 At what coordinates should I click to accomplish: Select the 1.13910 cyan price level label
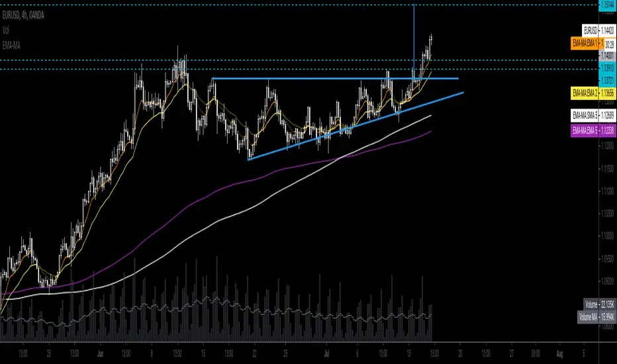click(607, 68)
